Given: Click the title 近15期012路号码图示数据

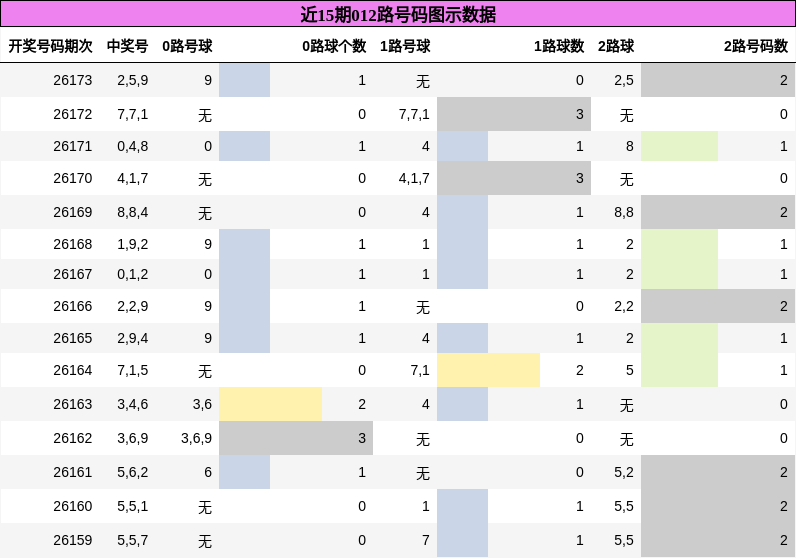Looking at the screenshot, I should (398, 14).
